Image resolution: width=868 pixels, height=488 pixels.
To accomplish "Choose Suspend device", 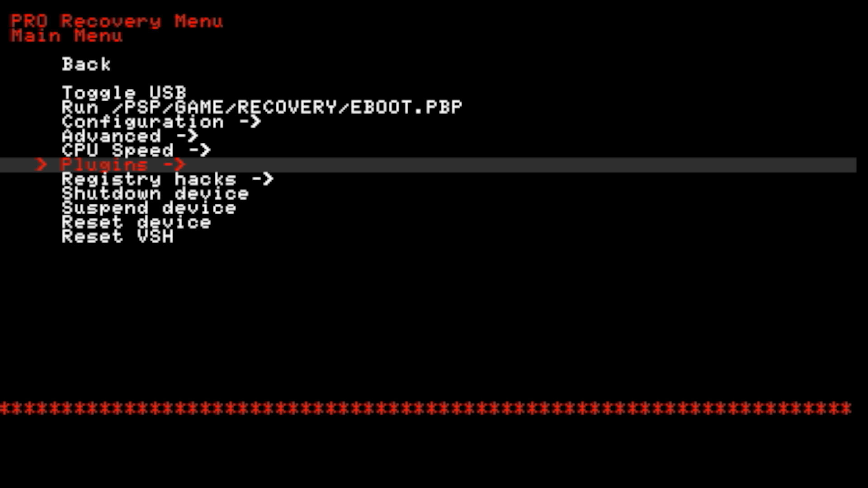I will click(x=149, y=208).
